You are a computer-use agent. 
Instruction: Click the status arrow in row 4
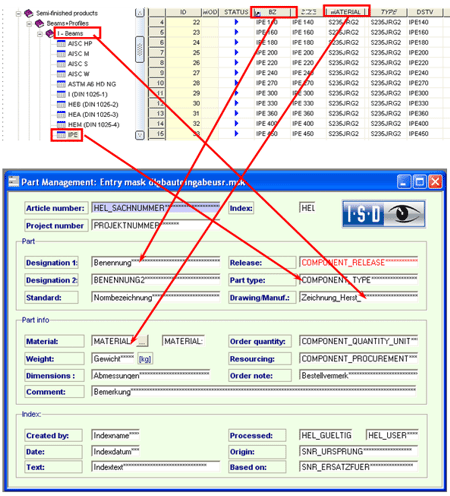pyautogui.click(x=236, y=22)
